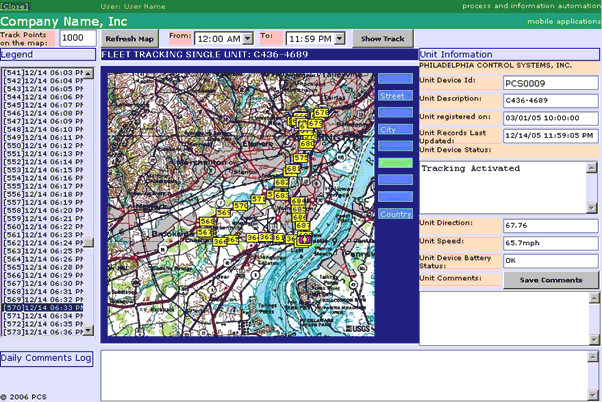Click the Save Comments button
This screenshot has width=602, height=402.
point(551,280)
